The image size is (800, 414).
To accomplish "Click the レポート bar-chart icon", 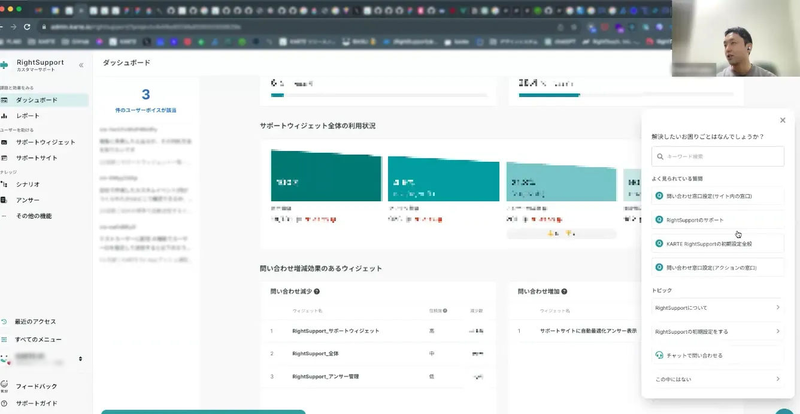I will tap(4, 116).
